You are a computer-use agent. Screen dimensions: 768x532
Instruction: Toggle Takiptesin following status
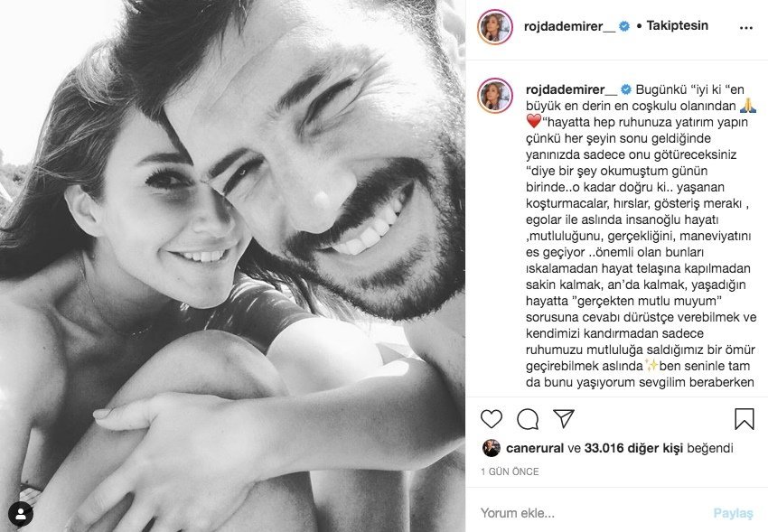[x=678, y=25]
